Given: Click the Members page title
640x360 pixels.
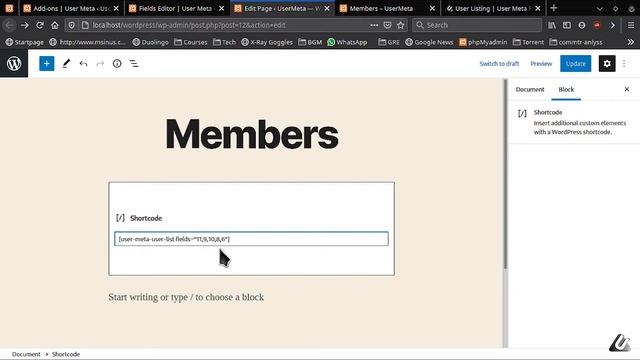Looking at the screenshot, I should point(252,134).
